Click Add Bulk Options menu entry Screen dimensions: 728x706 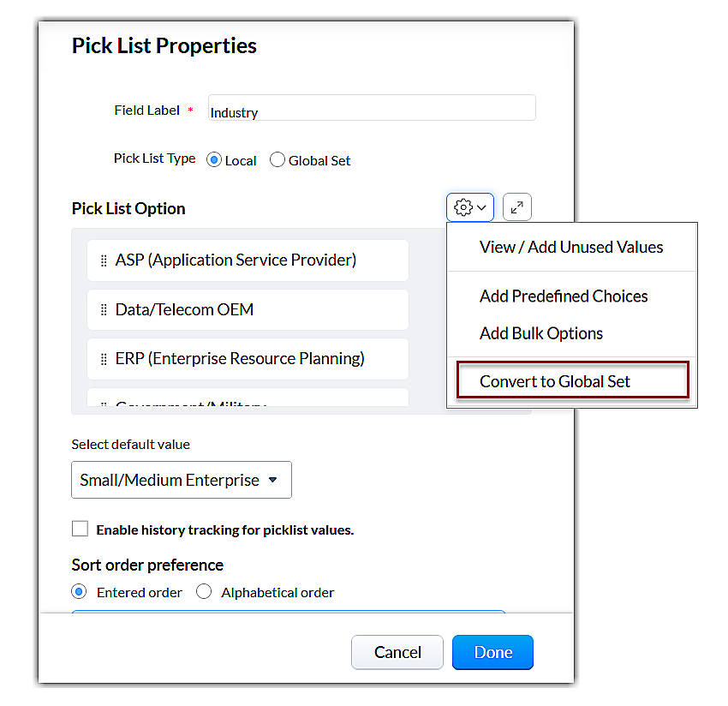[541, 333]
